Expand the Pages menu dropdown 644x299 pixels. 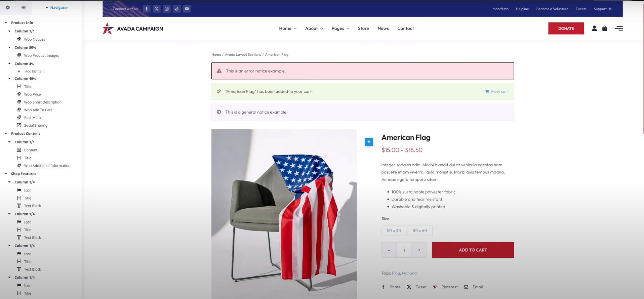click(x=340, y=29)
